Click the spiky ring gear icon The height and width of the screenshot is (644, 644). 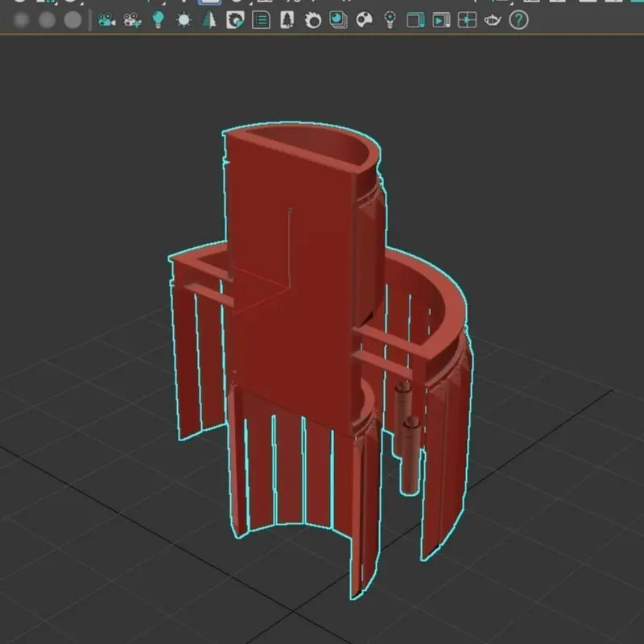313,20
